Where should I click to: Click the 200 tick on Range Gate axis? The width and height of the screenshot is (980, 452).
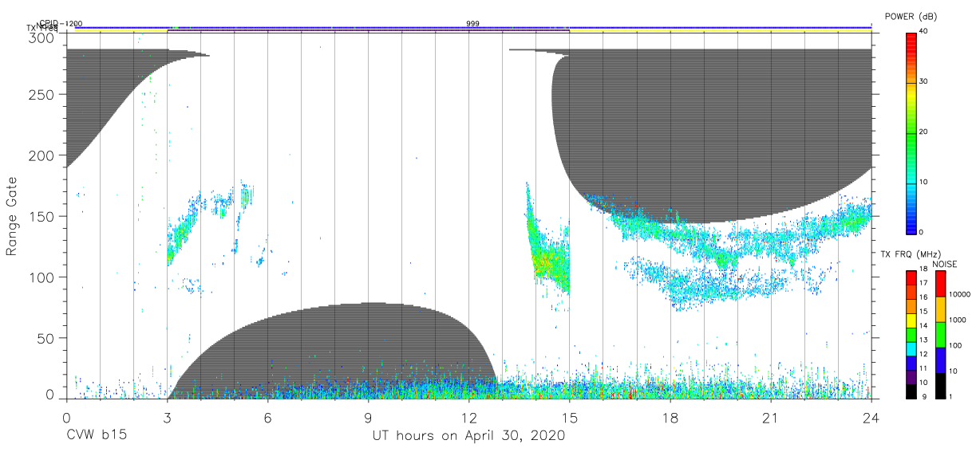click(42, 155)
